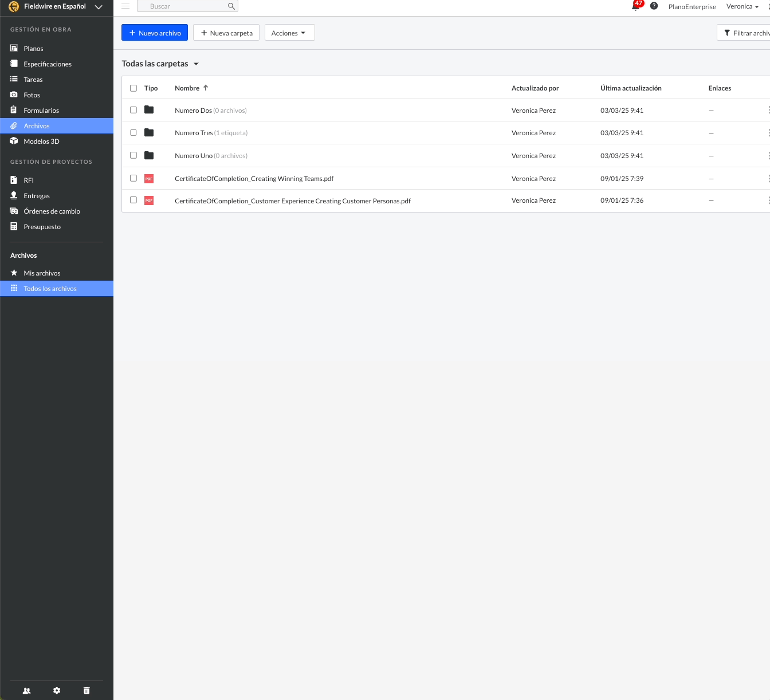Click the Numero Uno folder icon
The height and width of the screenshot is (700, 770).
149,155
